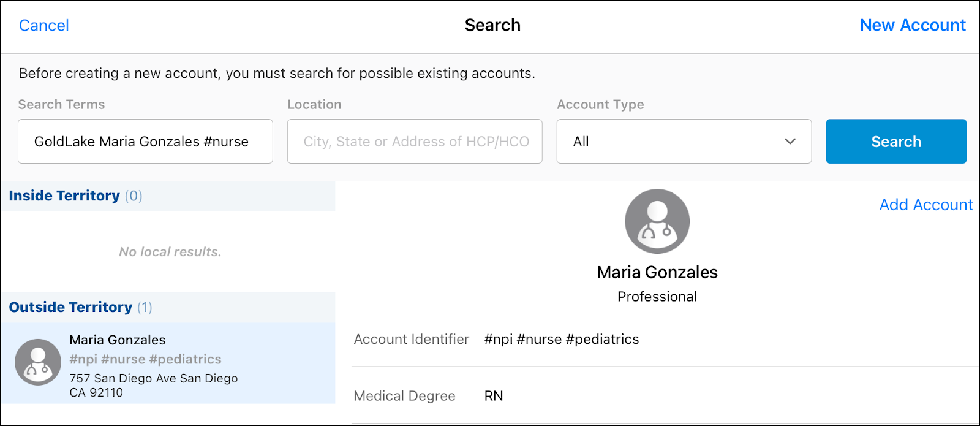
Task: Expand the Inside Territory section header
Action: point(75,196)
